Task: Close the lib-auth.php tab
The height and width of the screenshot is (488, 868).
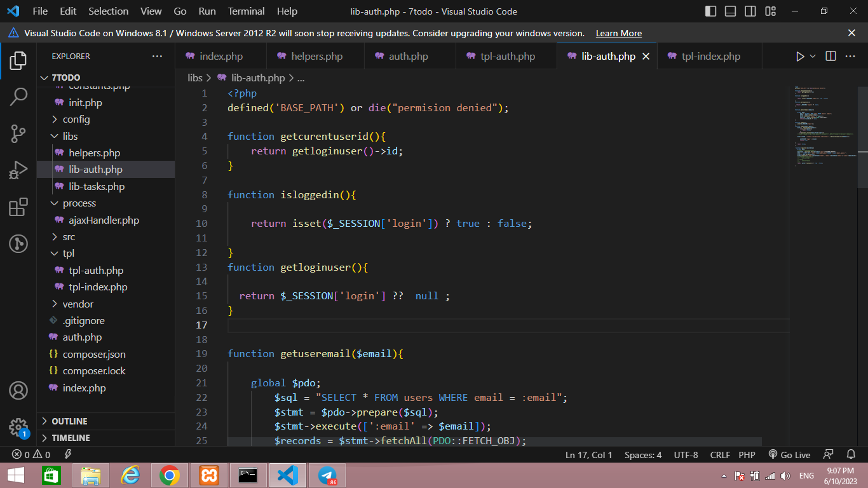Action: (x=646, y=57)
